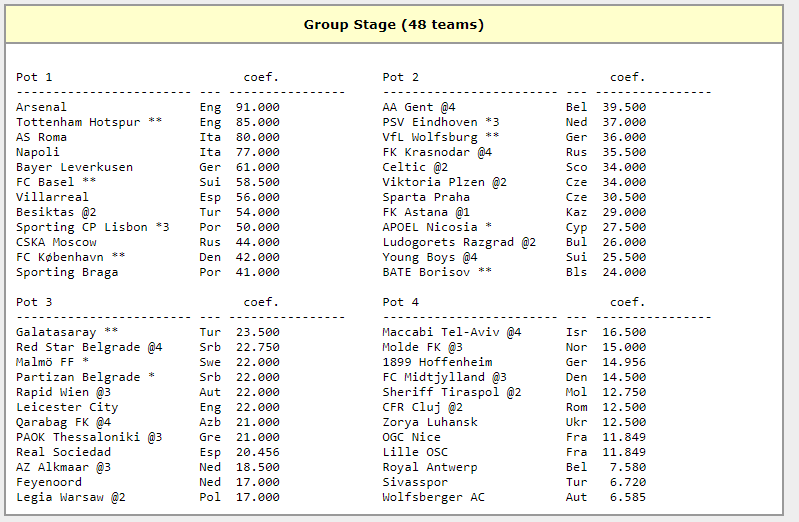Click Royal Antwerp in Pot 4
The image size is (799, 522).
430,467
